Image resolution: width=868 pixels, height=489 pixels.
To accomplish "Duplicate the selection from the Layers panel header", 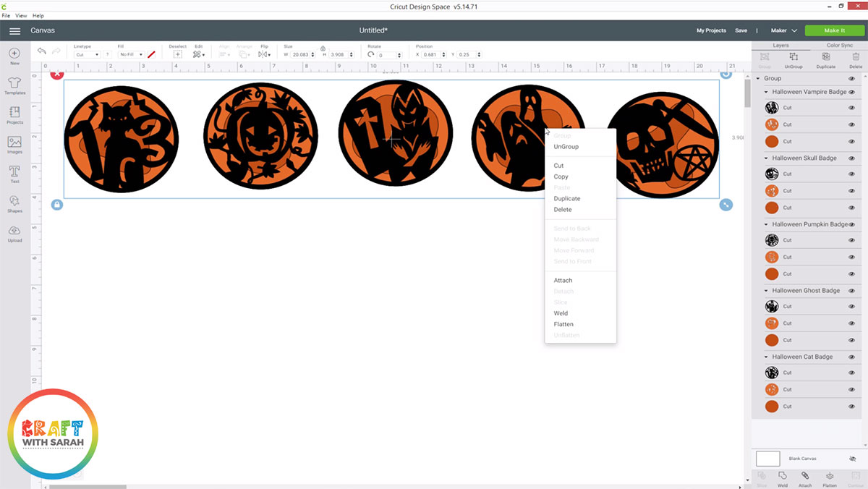I will (x=826, y=58).
